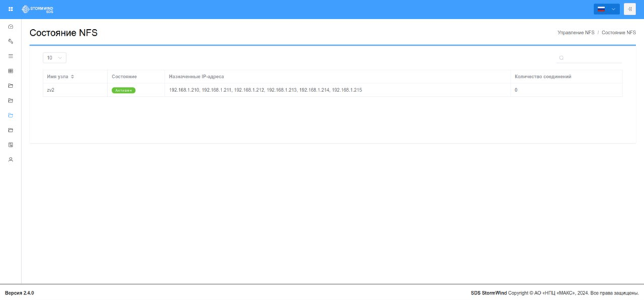Open the apps grid menu icon
Viewport: 644px width, 300px height.
pos(11,9)
